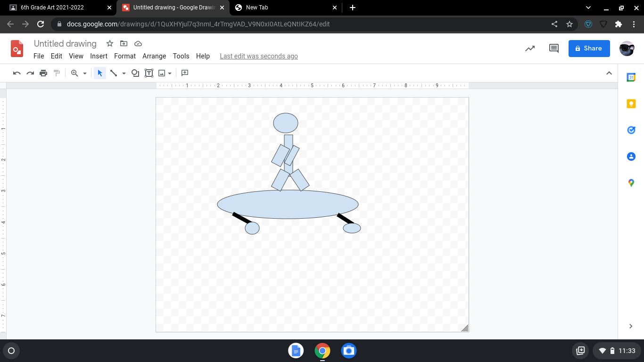Click the Untitled drawing title field
This screenshot has width=644, height=362.
(x=65, y=43)
